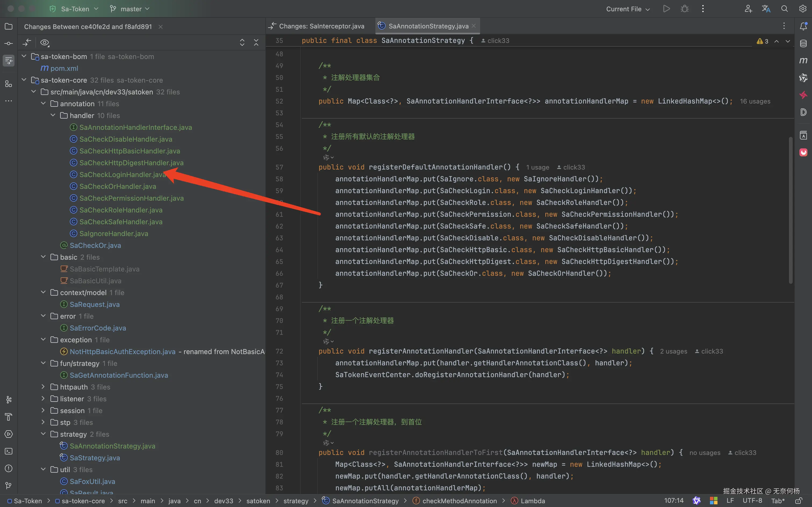Image resolution: width=812 pixels, height=507 pixels.
Task: Open IDE settings gear icon
Action: point(803,9)
